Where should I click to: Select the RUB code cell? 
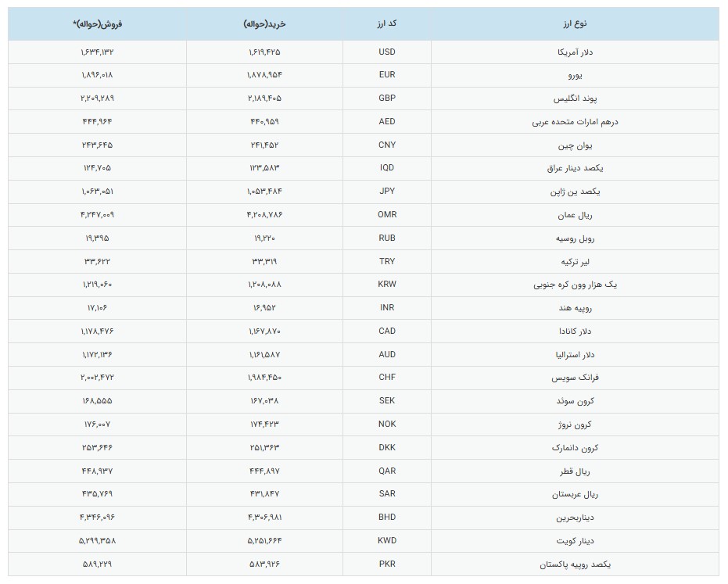pos(387,238)
